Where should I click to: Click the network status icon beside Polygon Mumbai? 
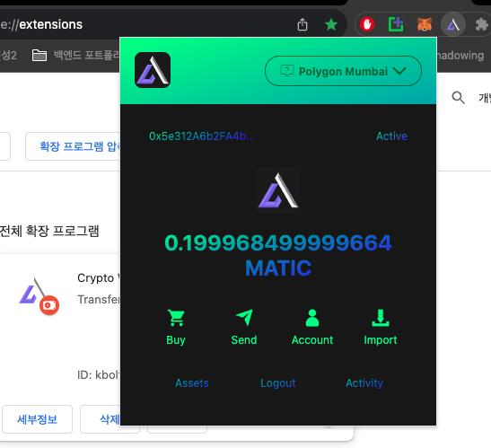pyautogui.click(x=286, y=71)
